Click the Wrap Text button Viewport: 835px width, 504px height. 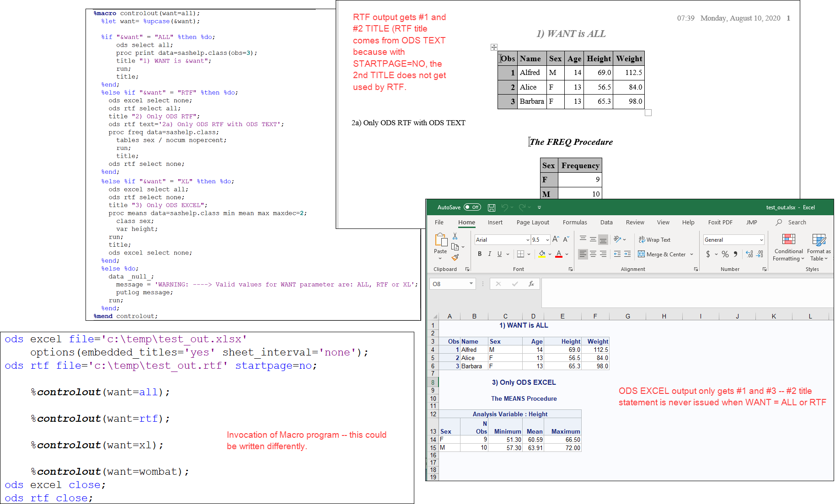(654, 240)
